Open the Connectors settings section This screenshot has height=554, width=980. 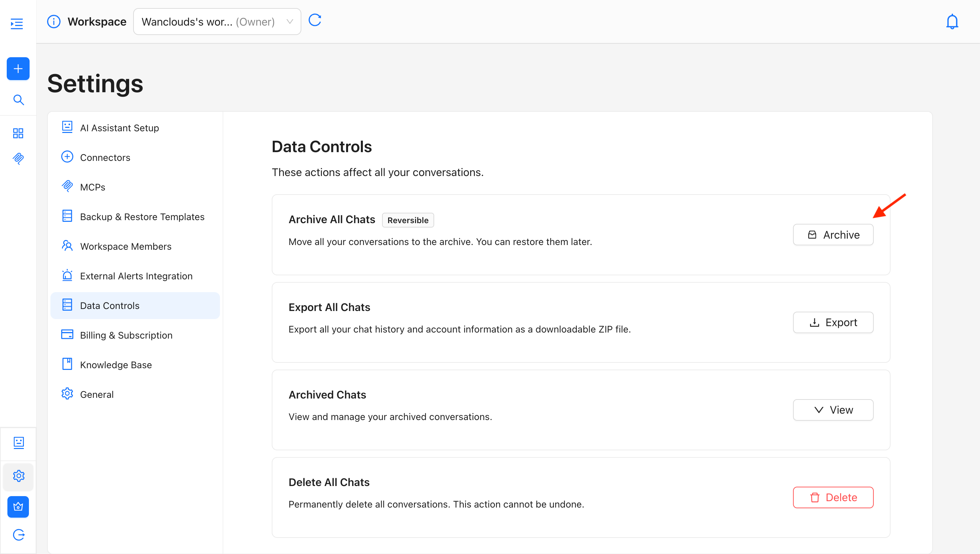tap(105, 158)
